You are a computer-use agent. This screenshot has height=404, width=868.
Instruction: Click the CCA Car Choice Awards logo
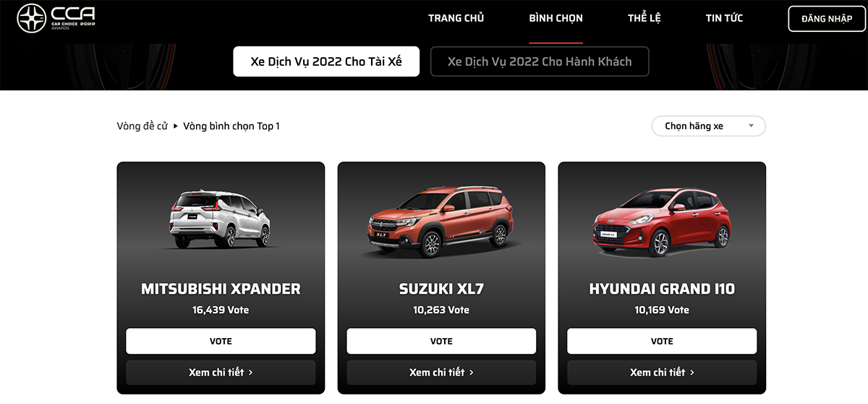tap(56, 18)
